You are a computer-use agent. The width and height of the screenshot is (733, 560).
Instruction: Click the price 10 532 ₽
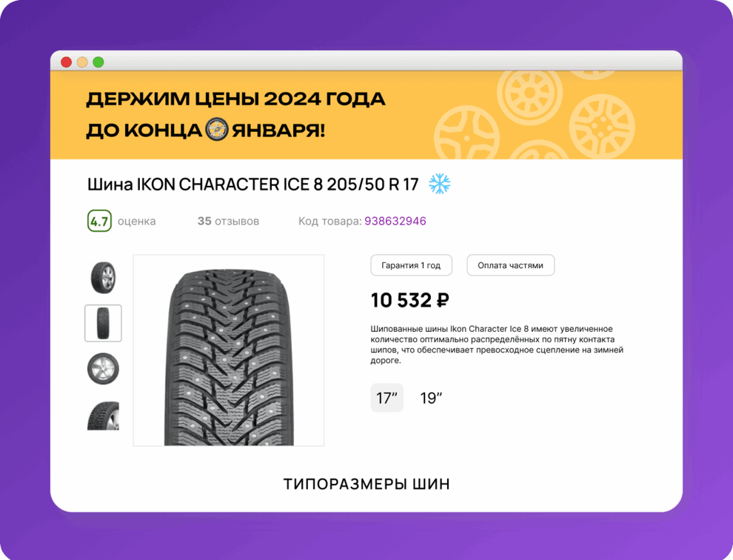point(409,300)
